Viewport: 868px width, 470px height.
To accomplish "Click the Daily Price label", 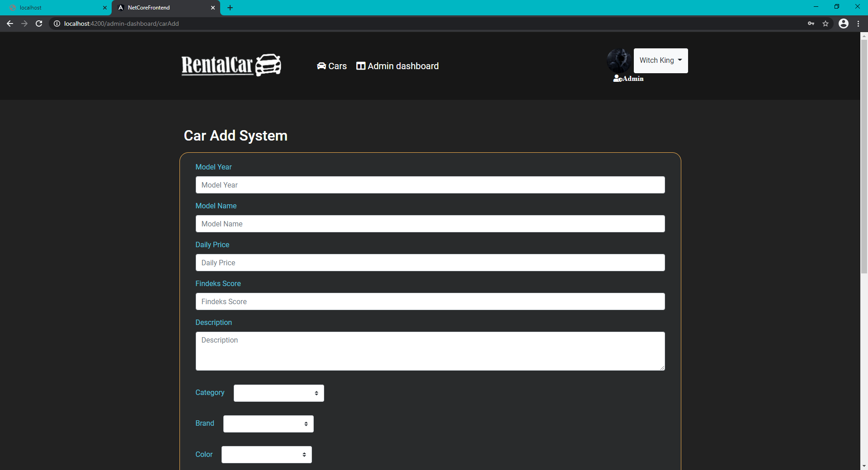I will tap(212, 245).
